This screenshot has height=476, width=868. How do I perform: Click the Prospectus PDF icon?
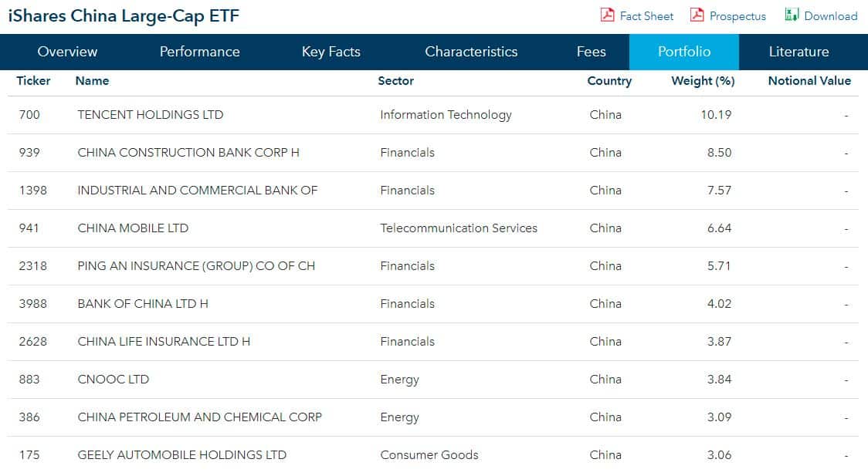pyautogui.click(x=697, y=15)
